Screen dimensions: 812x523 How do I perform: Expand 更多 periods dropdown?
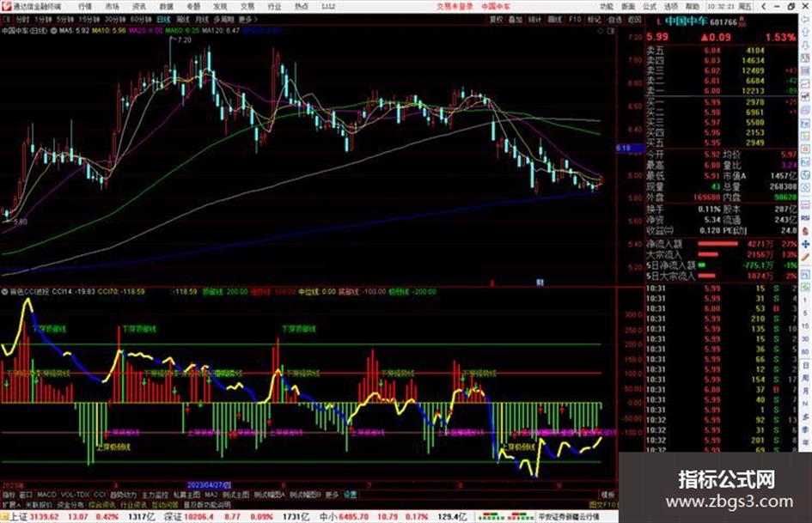(x=247, y=19)
